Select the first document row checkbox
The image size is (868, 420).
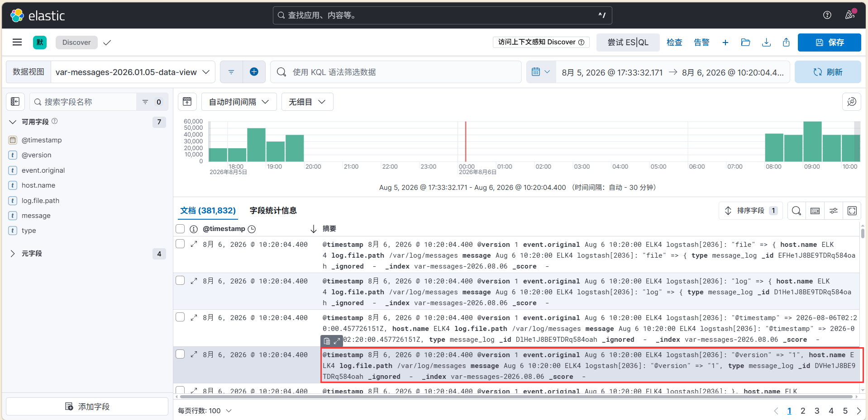click(x=180, y=244)
